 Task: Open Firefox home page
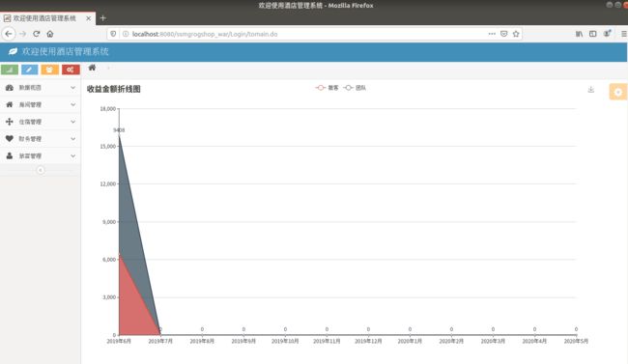point(50,34)
